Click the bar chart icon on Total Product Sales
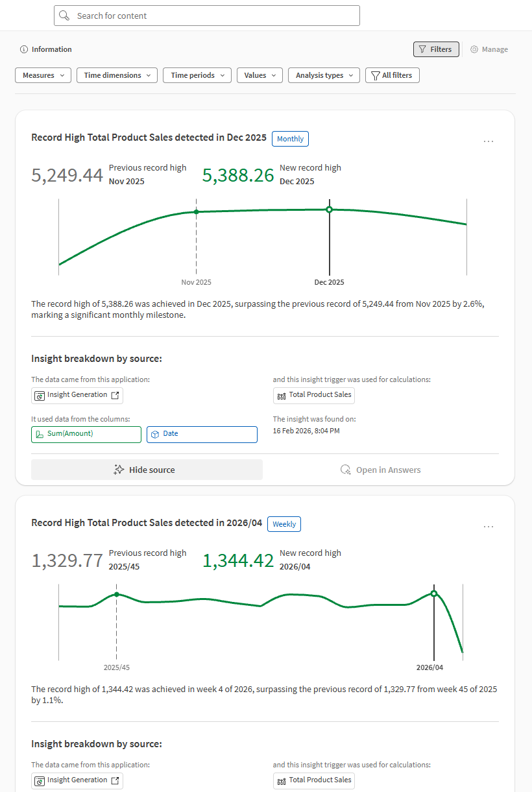Viewport: 532px width, 792px height. (x=282, y=395)
